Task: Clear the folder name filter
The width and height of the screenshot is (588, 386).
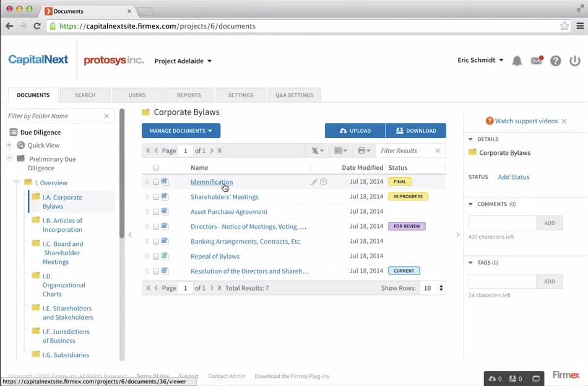Action: (106, 116)
